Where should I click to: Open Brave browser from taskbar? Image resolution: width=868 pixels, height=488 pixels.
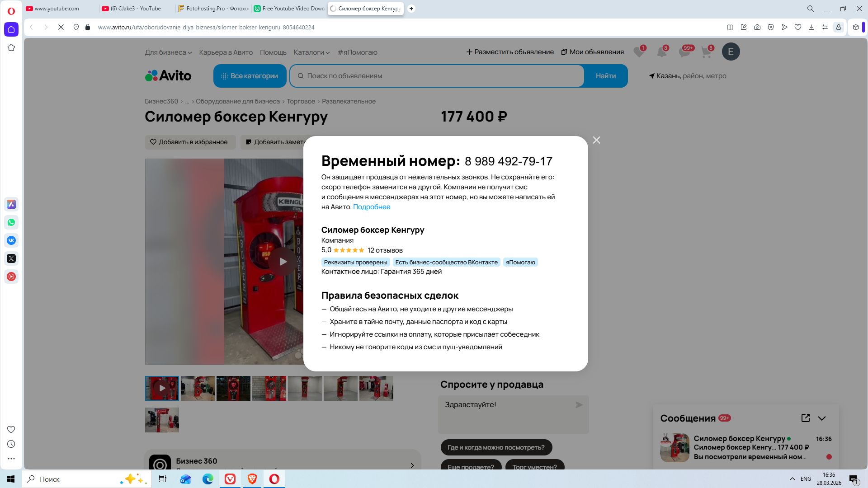252,479
